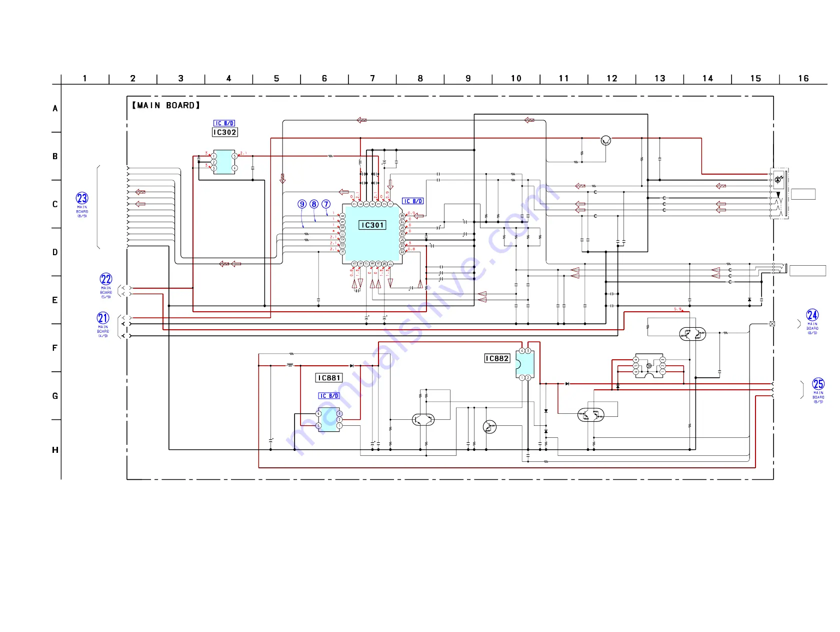Click the transistor symbol on top red line
Image resolution: width=840 pixels, height=632 pixels.
[x=605, y=141]
